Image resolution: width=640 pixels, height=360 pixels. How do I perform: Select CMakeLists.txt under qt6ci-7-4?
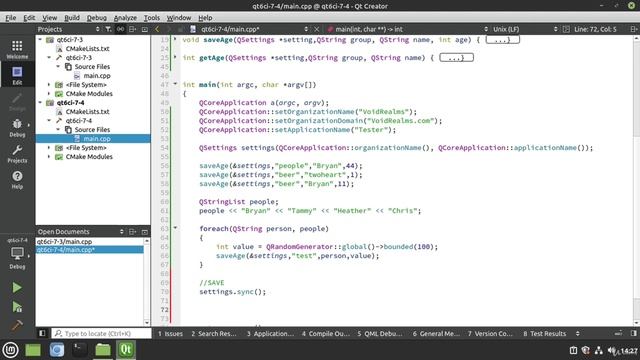pos(87,111)
